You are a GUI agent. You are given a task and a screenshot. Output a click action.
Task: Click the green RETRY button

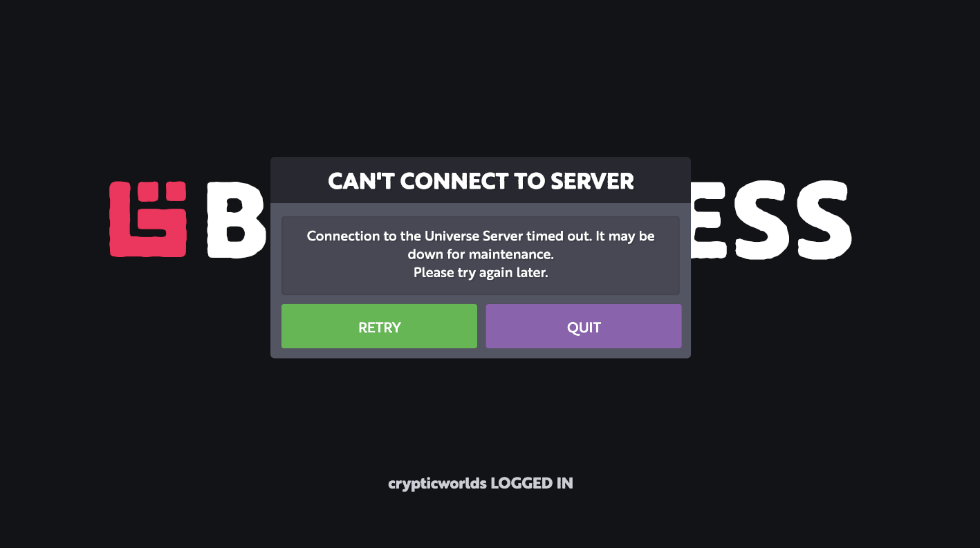coord(379,326)
